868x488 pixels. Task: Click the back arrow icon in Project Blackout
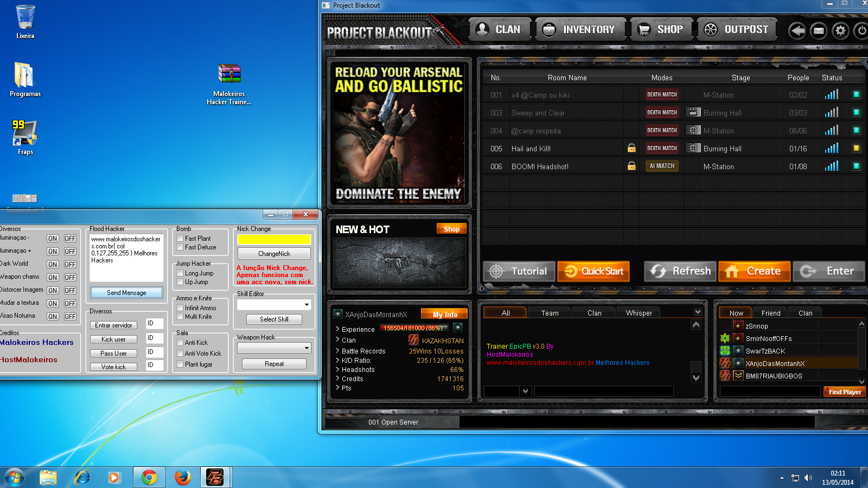(x=797, y=30)
